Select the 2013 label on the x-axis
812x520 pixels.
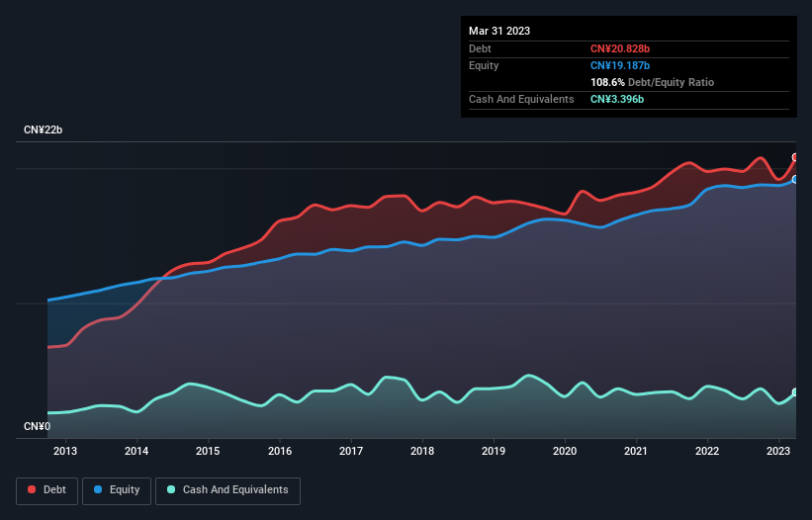click(65, 452)
